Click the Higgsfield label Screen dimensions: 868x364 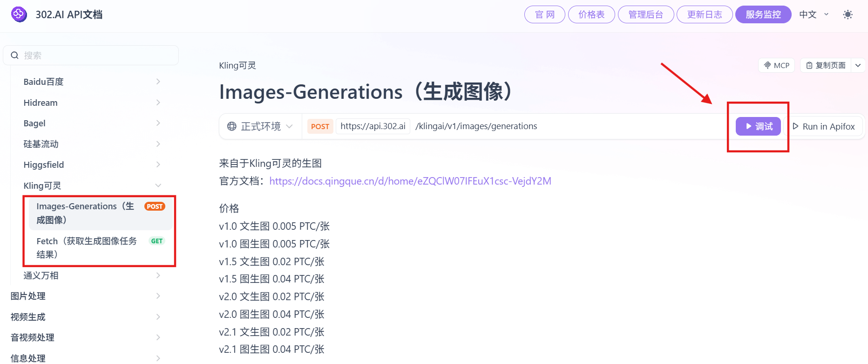pyautogui.click(x=44, y=165)
